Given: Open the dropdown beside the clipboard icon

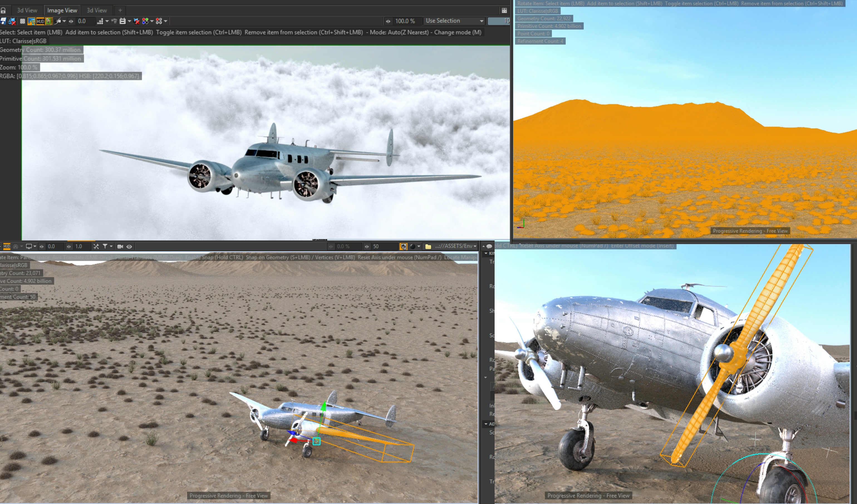Looking at the screenshot, I should (x=130, y=21).
